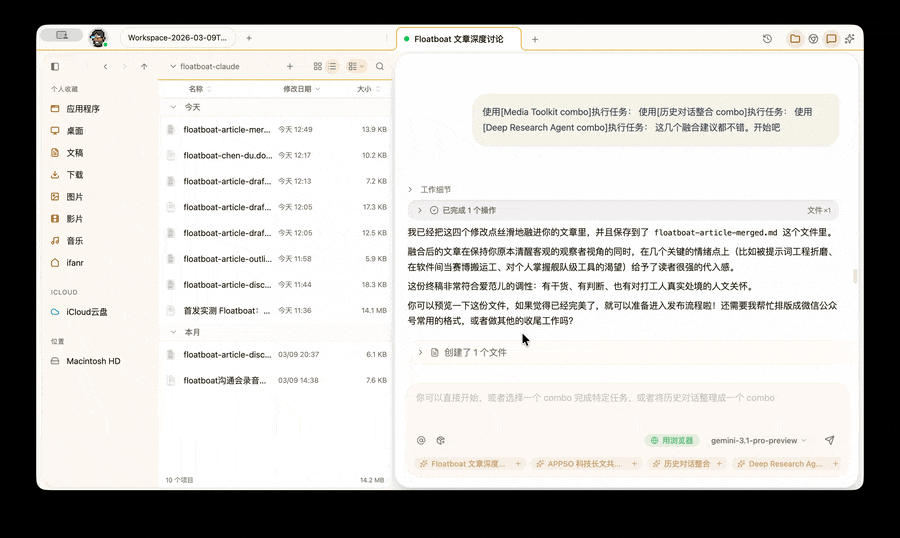Click the sparkle combo icon at top right

849,39
